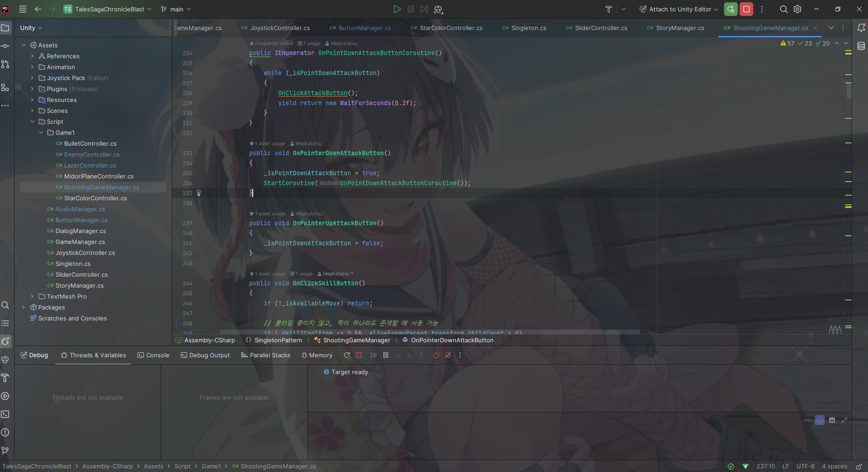Open Attach to Unity Editor configuration dropdown
Screen dimensions: 868x472
[x=679, y=9]
